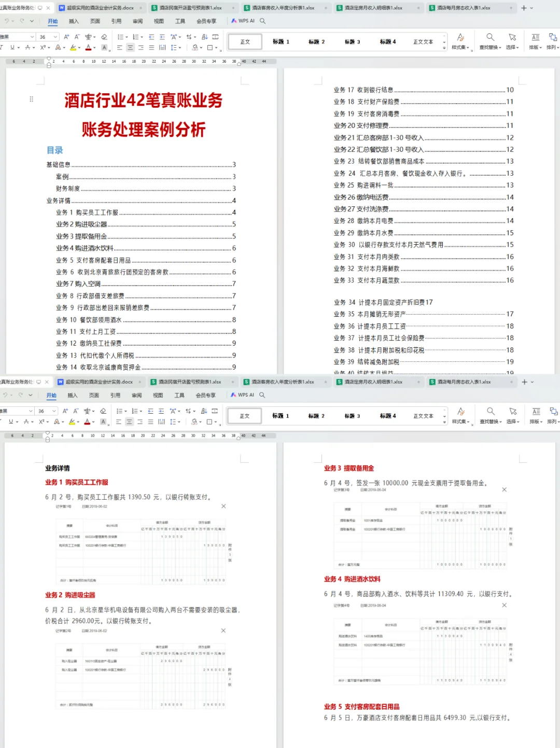Open the Page (页面) tab in top window
The height and width of the screenshot is (748, 560).
point(95,21)
